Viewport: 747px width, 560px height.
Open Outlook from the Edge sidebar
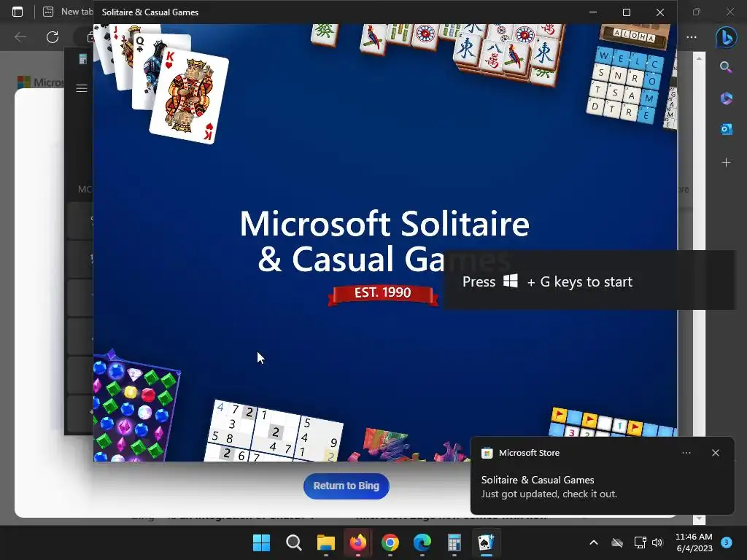(x=726, y=129)
